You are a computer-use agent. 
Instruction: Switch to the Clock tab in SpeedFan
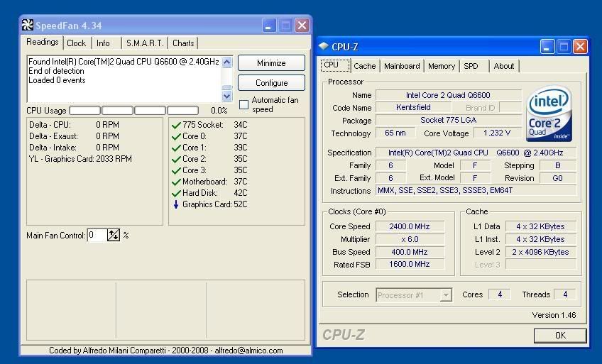tap(77, 43)
